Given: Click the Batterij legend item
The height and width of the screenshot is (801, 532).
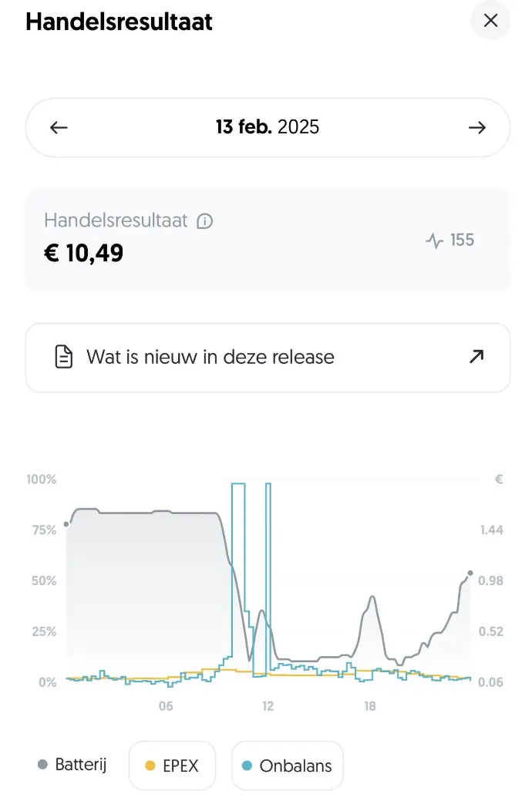Looking at the screenshot, I should 72,765.
